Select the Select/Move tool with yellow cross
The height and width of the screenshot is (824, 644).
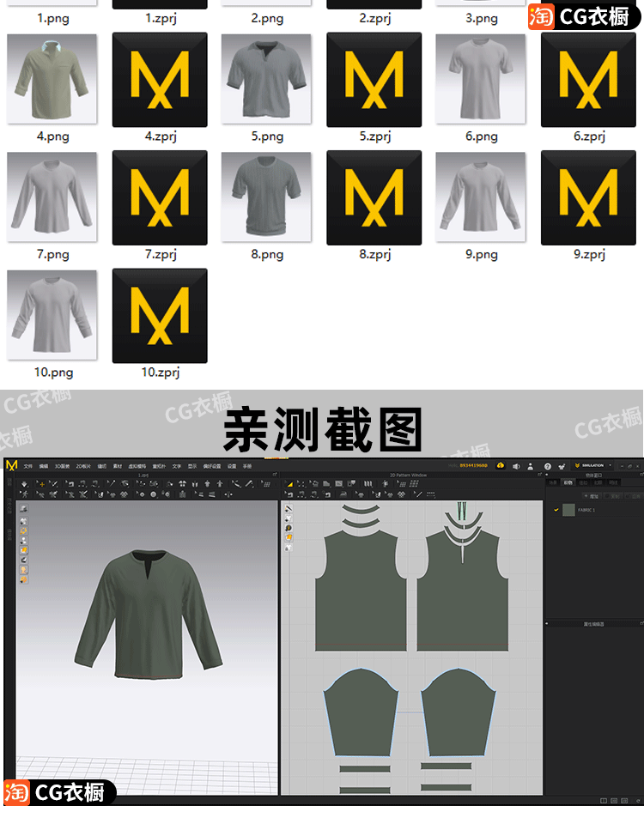[x=41, y=484]
